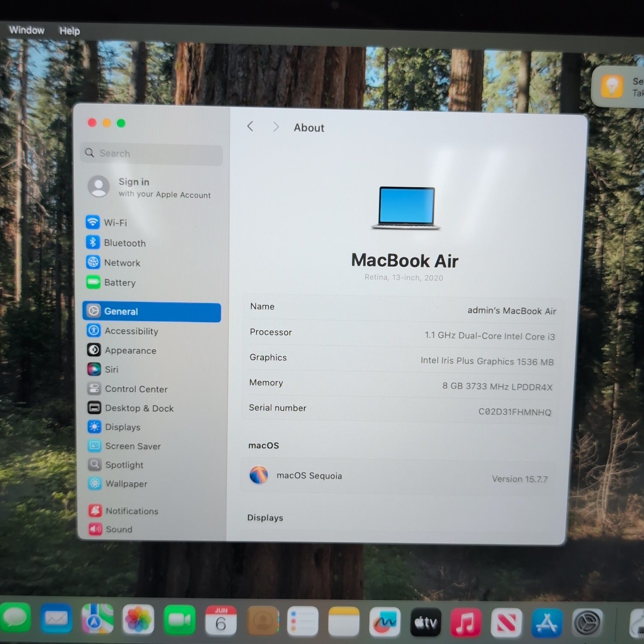644x644 pixels.
Task: Click the macOS Sequoia icon
Action: (259, 475)
